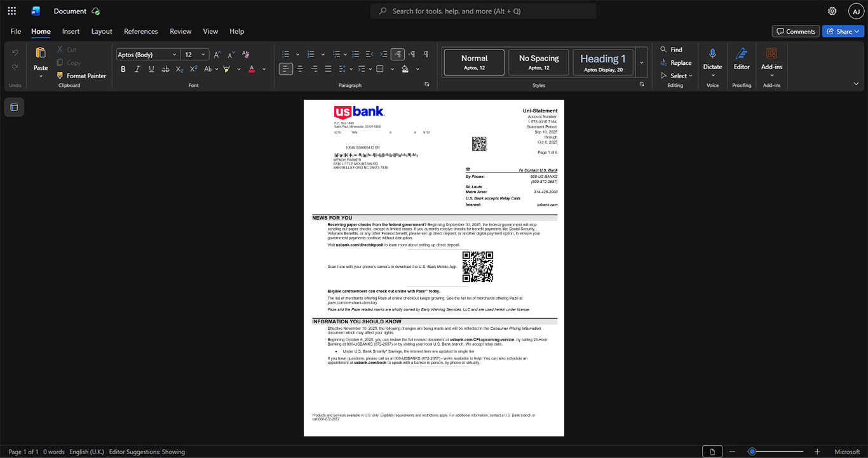The width and height of the screenshot is (868, 458).
Task: Toggle subscript formatting
Action: [179, 69]
